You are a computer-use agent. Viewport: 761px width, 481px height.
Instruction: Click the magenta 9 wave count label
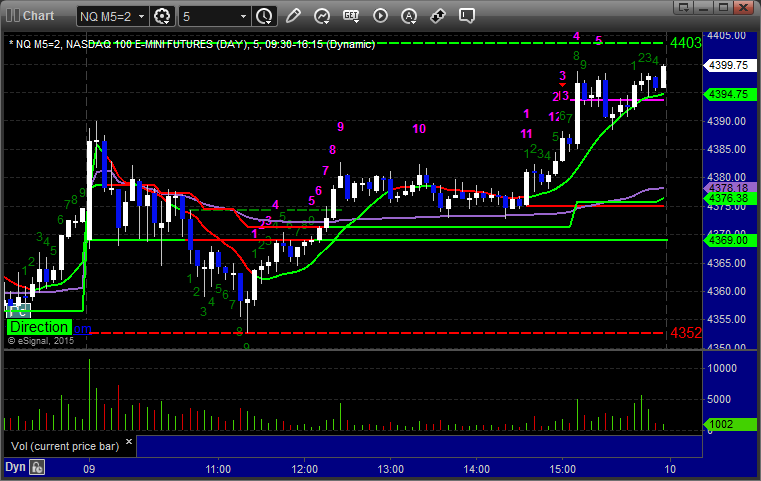(341, 127)
